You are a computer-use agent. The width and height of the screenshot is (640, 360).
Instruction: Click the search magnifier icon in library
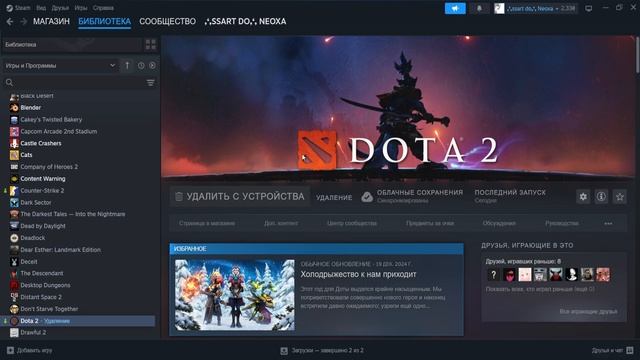click(9, 83)
